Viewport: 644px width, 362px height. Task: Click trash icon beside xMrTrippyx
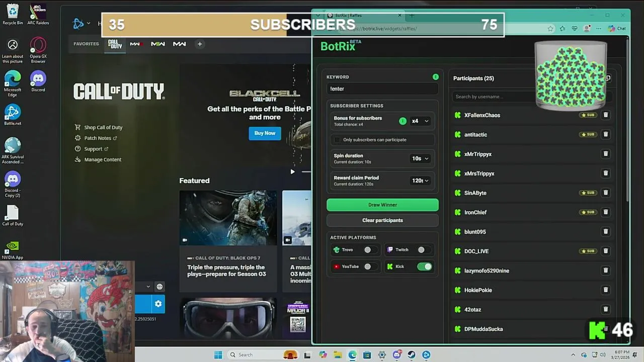point(606,154)
